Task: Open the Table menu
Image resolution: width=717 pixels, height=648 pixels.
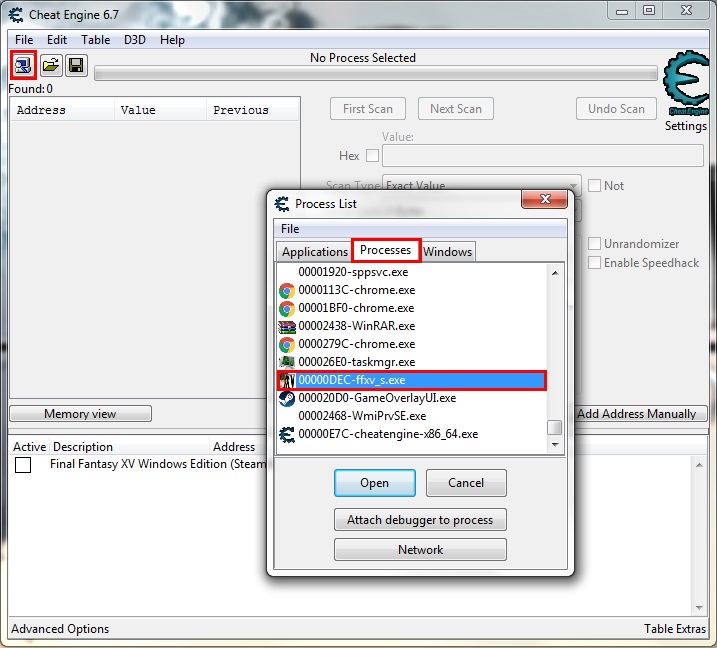Action: tap(96, 40)
